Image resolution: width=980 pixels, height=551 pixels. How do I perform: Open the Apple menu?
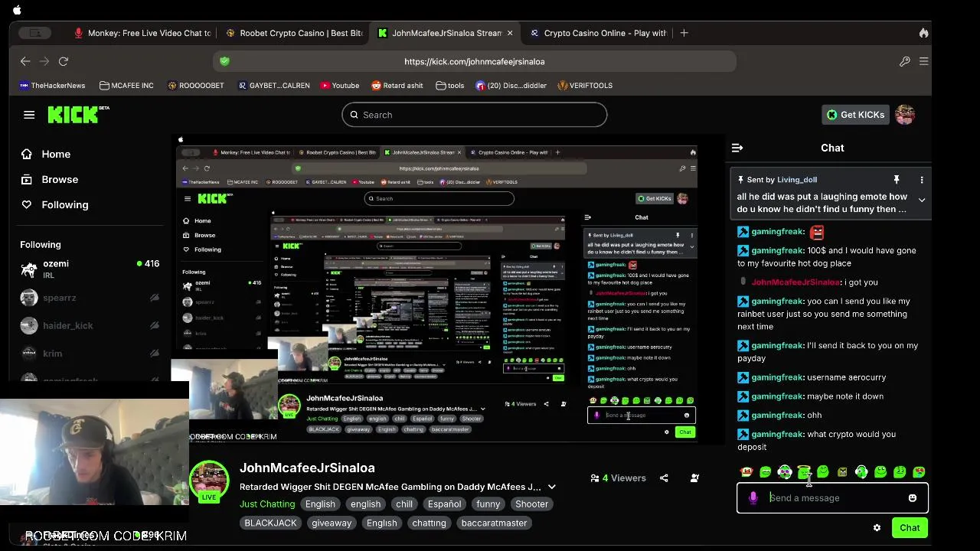coord(17,10)
